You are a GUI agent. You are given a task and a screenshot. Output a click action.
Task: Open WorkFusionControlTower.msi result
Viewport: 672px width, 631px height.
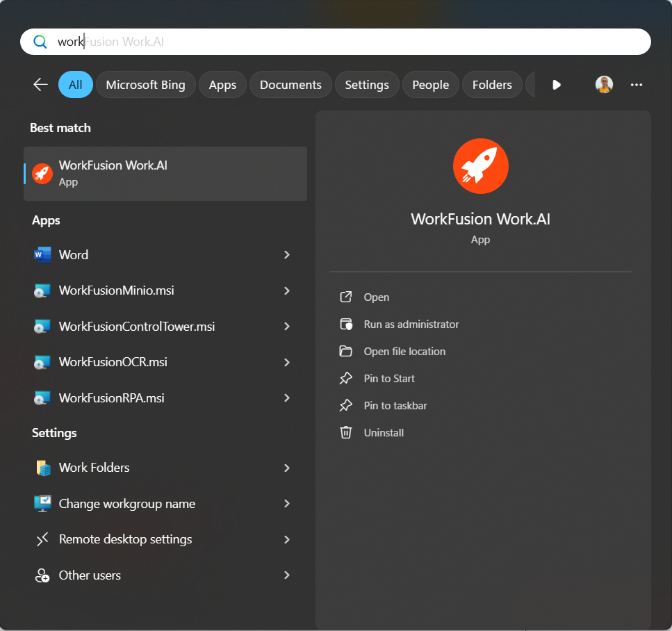tap(165, 327)
